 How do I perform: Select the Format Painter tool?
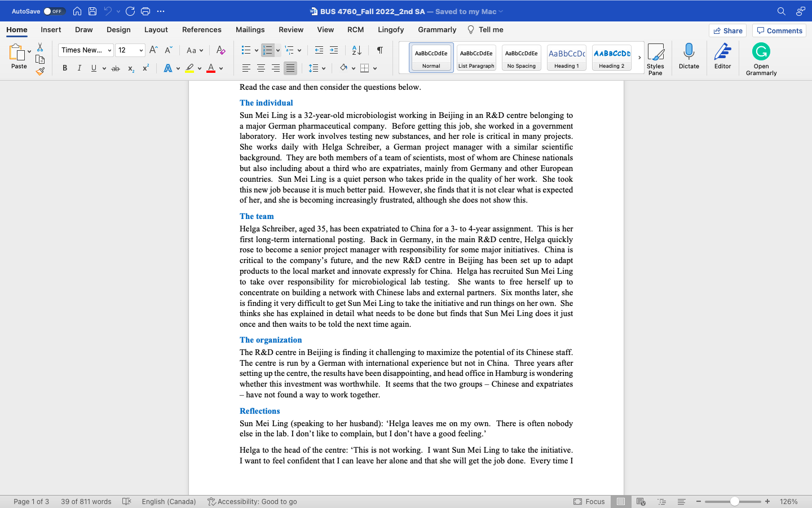pos(41,71)
